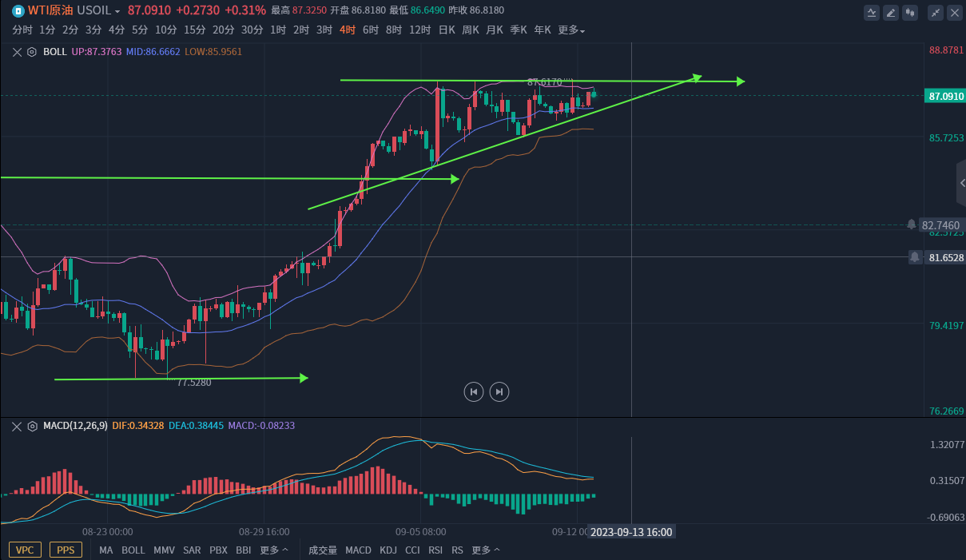
Task: Step back with the previous bar playback button
Action: (474, 391)
